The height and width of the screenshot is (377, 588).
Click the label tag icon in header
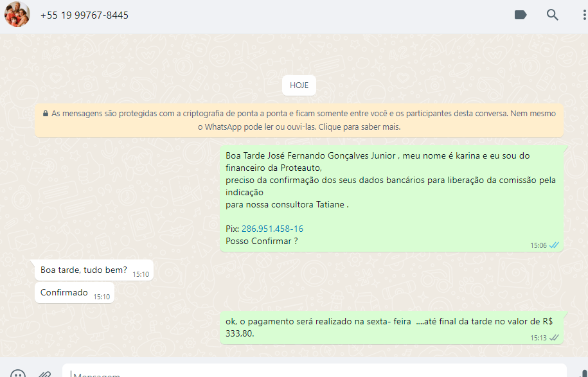pyautogui.click(x=521, y=15)
